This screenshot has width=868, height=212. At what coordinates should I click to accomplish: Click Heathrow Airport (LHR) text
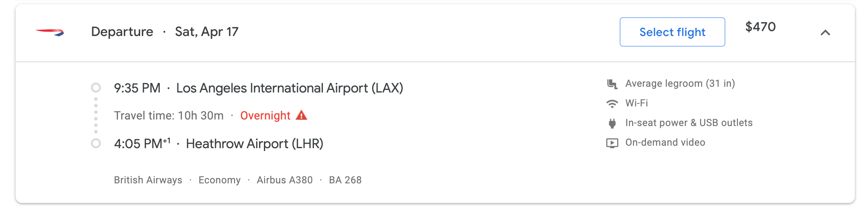tap(254, 144)
